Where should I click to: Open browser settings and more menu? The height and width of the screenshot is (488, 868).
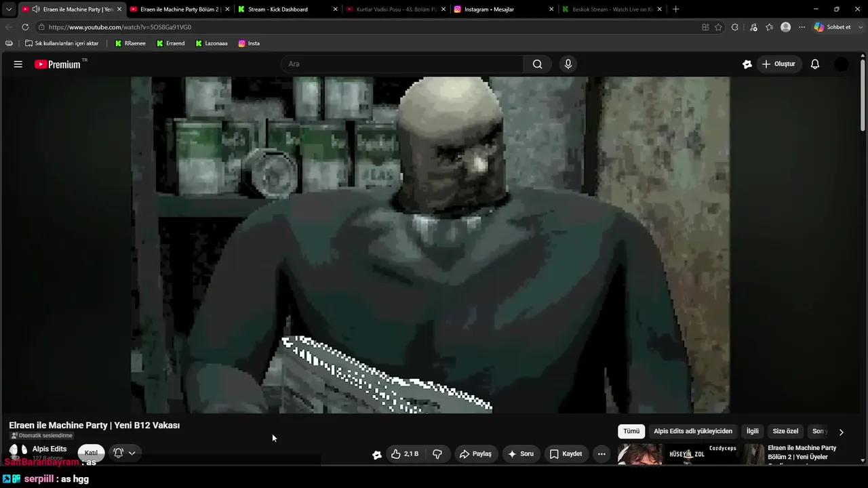(x=802, y=27)
